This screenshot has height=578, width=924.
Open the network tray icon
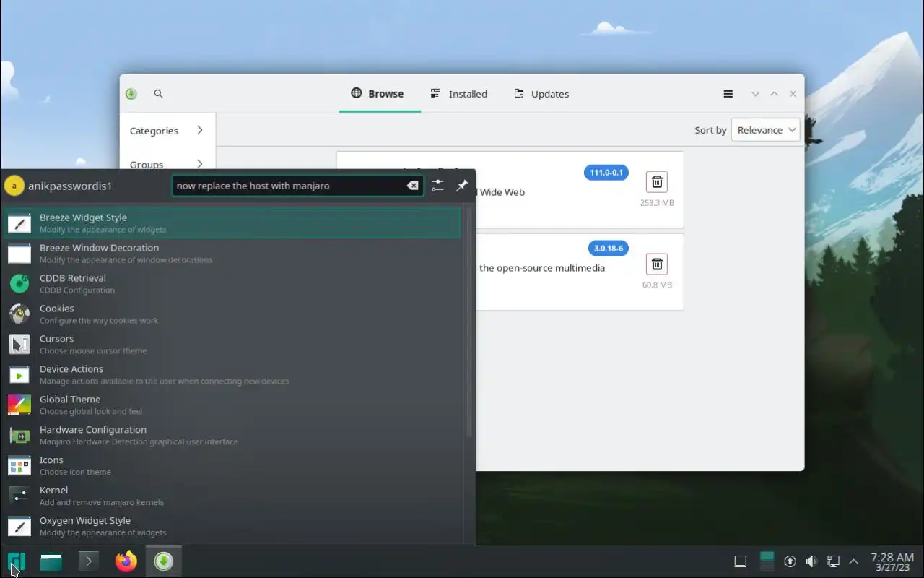(832, 561)
